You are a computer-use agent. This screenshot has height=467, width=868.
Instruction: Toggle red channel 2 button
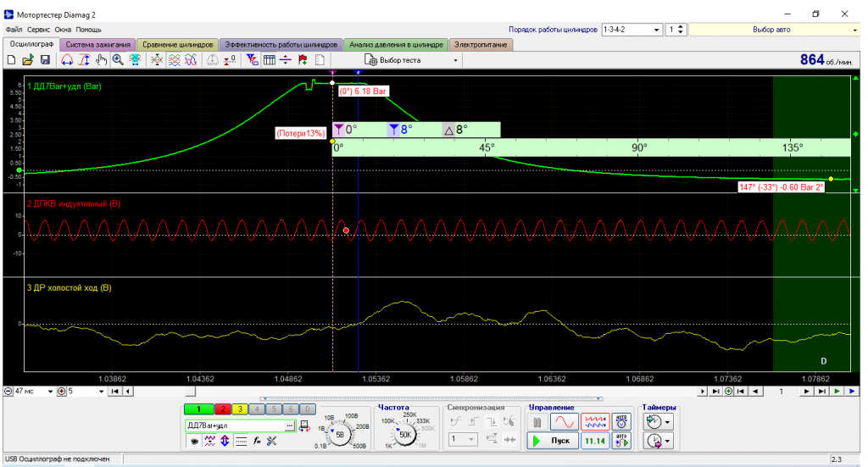point(223,409)
